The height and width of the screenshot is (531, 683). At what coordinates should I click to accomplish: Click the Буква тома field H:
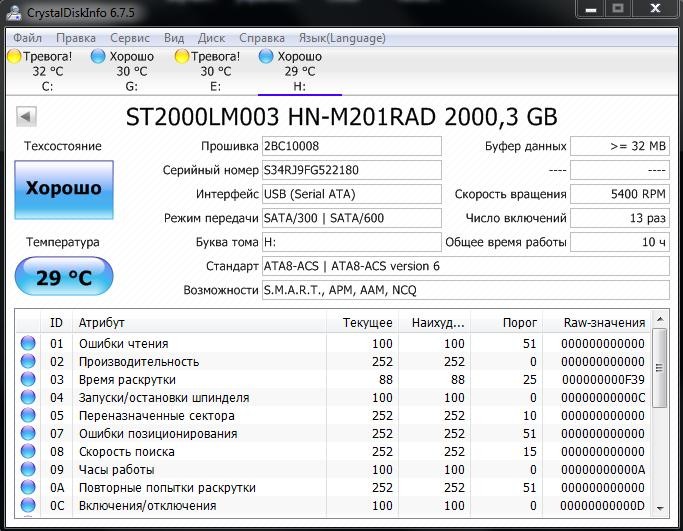(352, 242)
